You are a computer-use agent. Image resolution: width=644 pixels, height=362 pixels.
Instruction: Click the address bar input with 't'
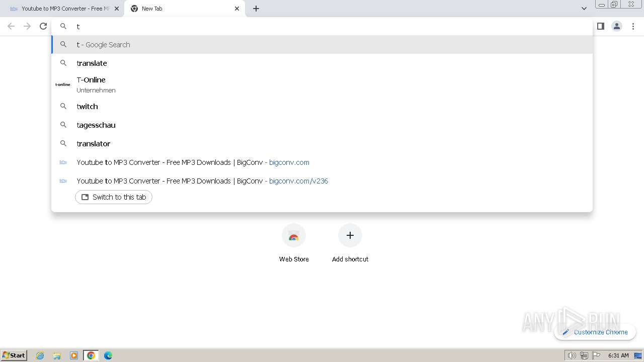point(322,26)
